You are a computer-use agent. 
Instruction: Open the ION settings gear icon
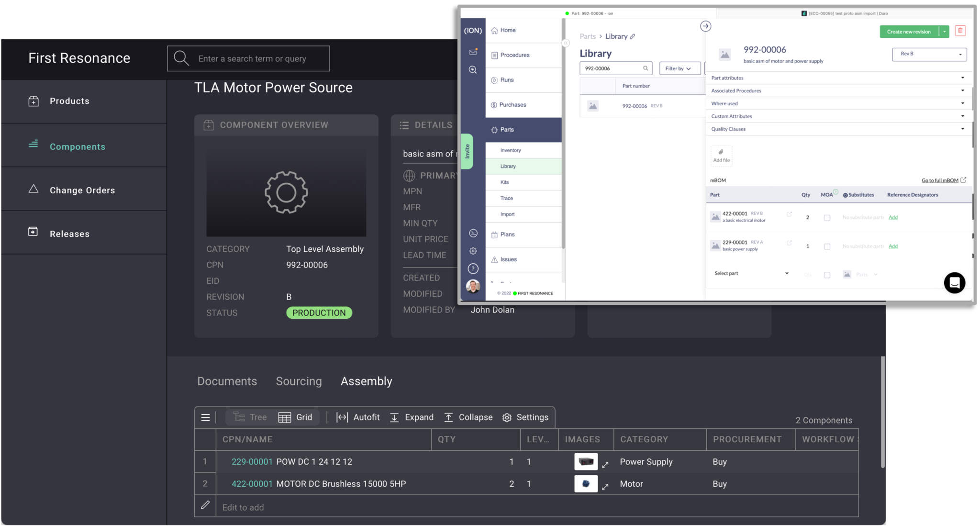coord(473,251)
